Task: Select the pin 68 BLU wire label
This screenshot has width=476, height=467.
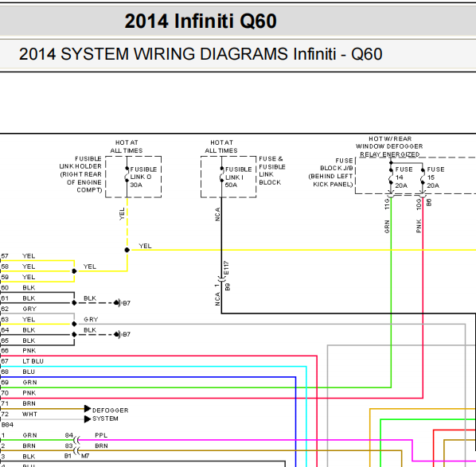Action: point(29,372)
